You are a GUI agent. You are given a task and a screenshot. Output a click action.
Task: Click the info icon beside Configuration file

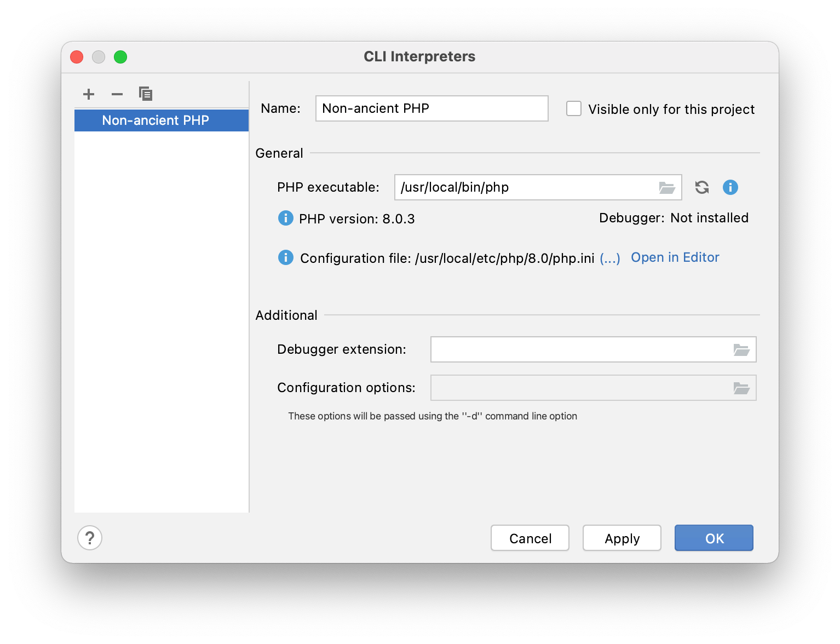coord(285,257)
